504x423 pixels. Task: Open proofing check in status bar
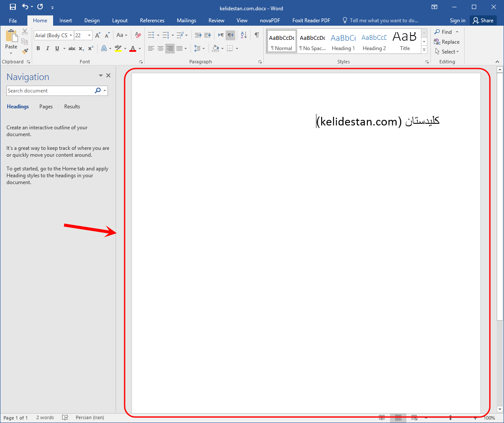65,417
